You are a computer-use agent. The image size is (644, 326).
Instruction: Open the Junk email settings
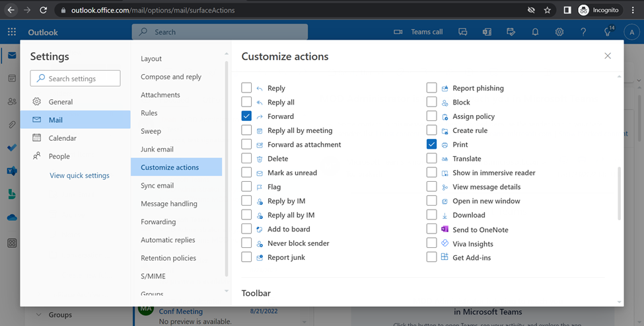tap(157, 149)
